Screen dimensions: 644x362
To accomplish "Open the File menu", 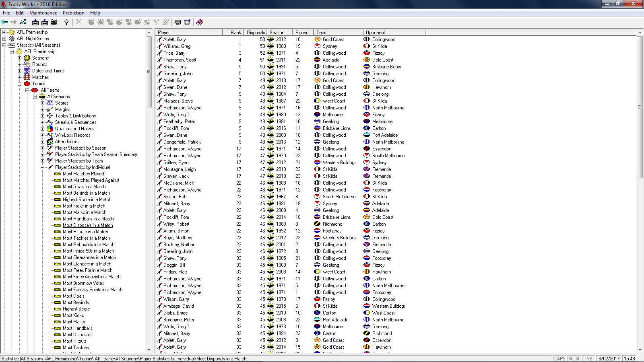I will (x=6, y=13).
